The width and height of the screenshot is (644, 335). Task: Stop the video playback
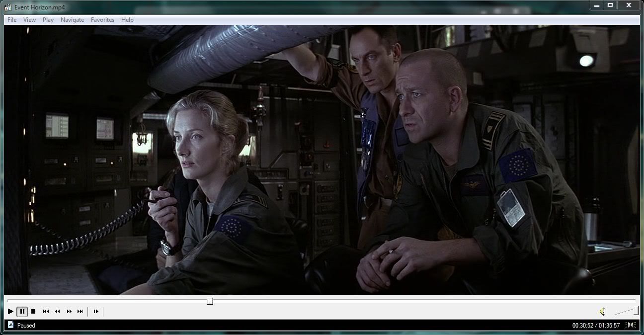(x=33, y=312)
